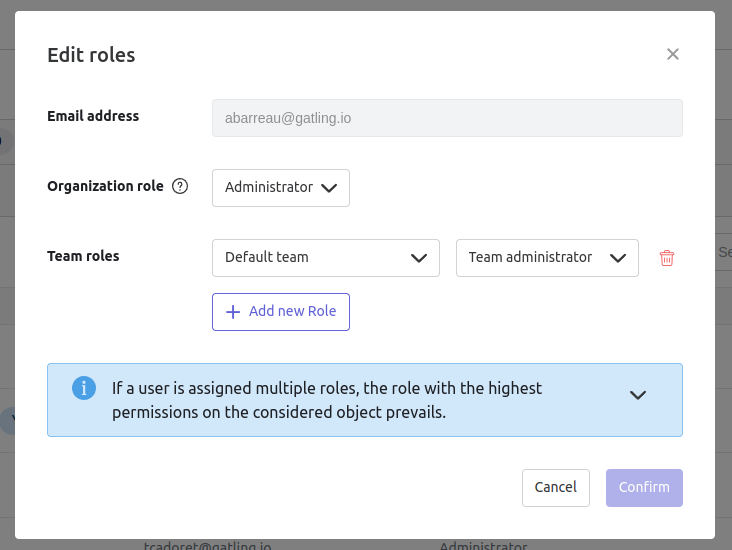Click the Email address label
Image resolution: width=732 pixels, height=550 pixels.
click(x=93, y=116)
